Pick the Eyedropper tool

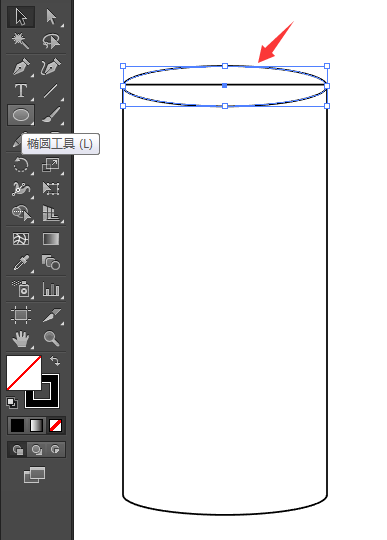click(x=21, y=263)
